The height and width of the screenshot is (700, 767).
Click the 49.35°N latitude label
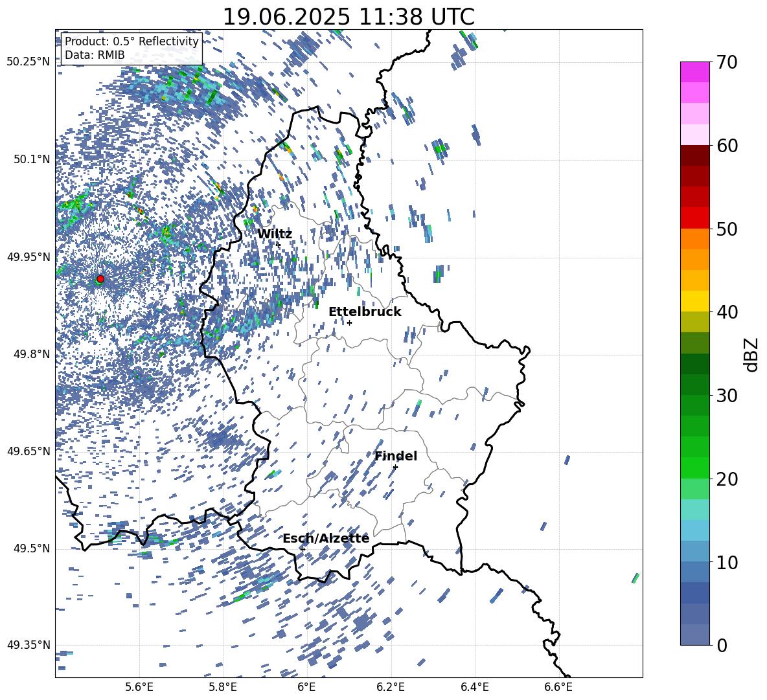[29, 645]
